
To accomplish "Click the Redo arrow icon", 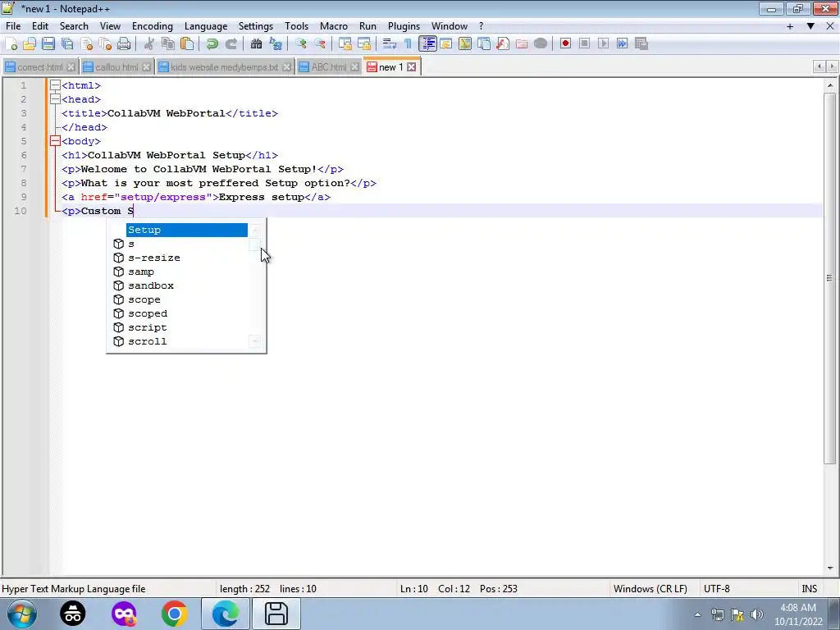I will [231, 44].
